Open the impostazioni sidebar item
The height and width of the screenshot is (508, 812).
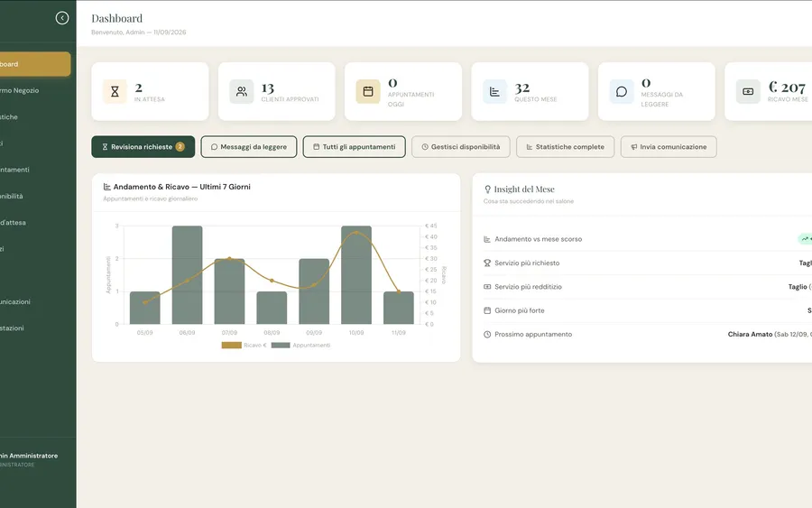[x=35, y=328]
